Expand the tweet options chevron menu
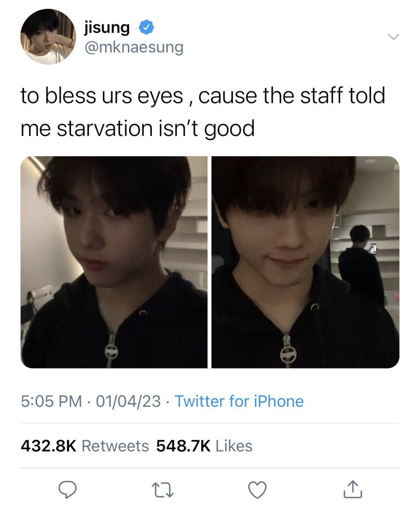This screenshot has width=420, height=512. pos(393,38)
